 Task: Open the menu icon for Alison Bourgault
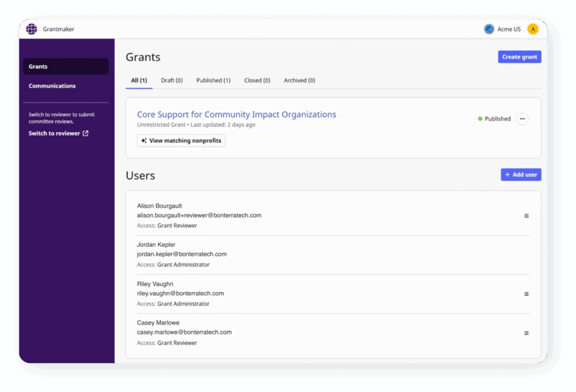click(x=526, y=215)
